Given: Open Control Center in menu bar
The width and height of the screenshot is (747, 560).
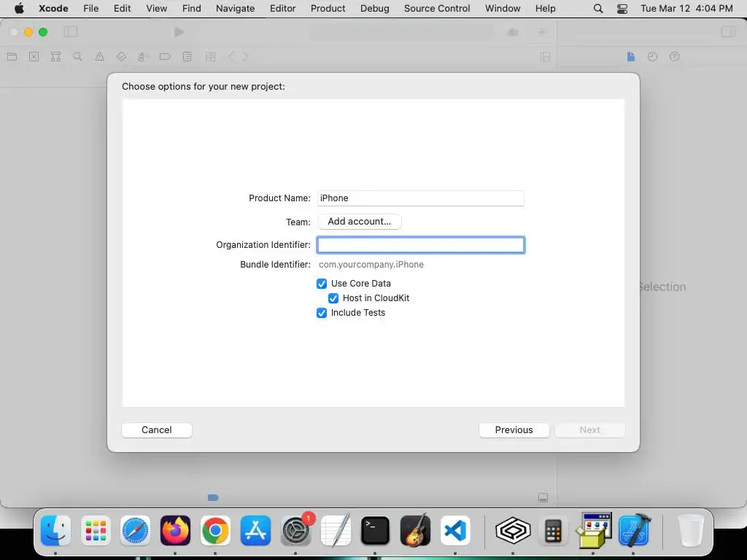Looking at the screenshot, I should [622, 9].
